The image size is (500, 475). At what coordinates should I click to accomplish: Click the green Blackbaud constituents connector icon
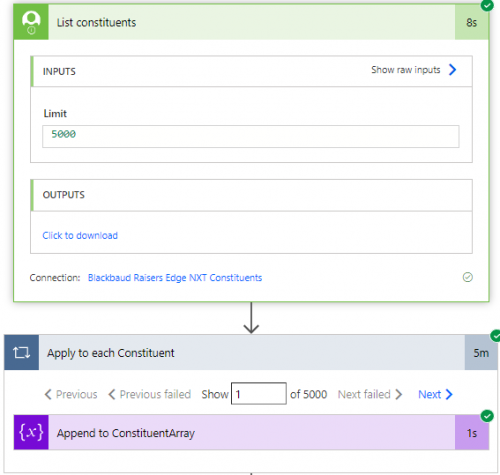point(31,22)
